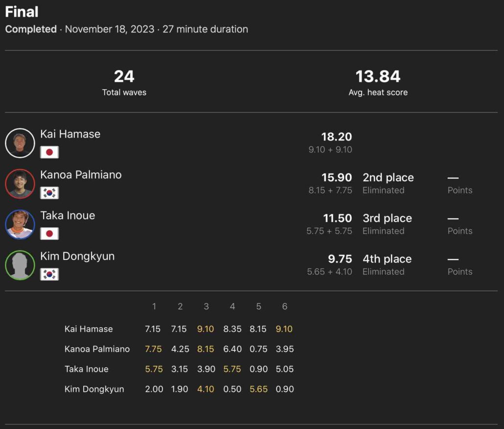Click the 13.84 average heat score
This screenshot has width=504, height=429.
click(378, 77)
